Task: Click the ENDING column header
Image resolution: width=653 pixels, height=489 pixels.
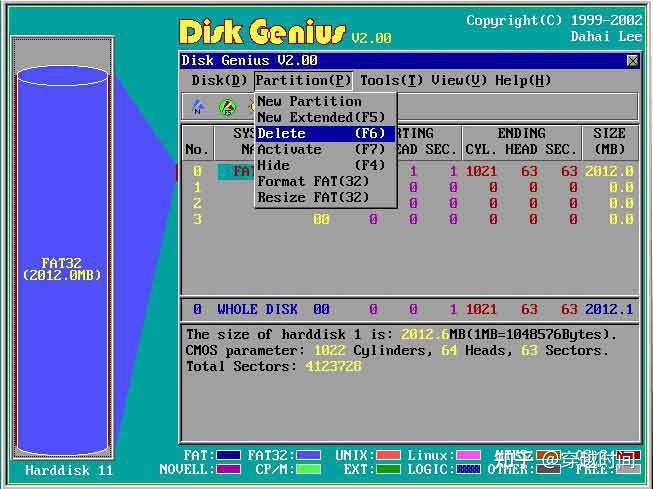Action: tap(521, 134)
